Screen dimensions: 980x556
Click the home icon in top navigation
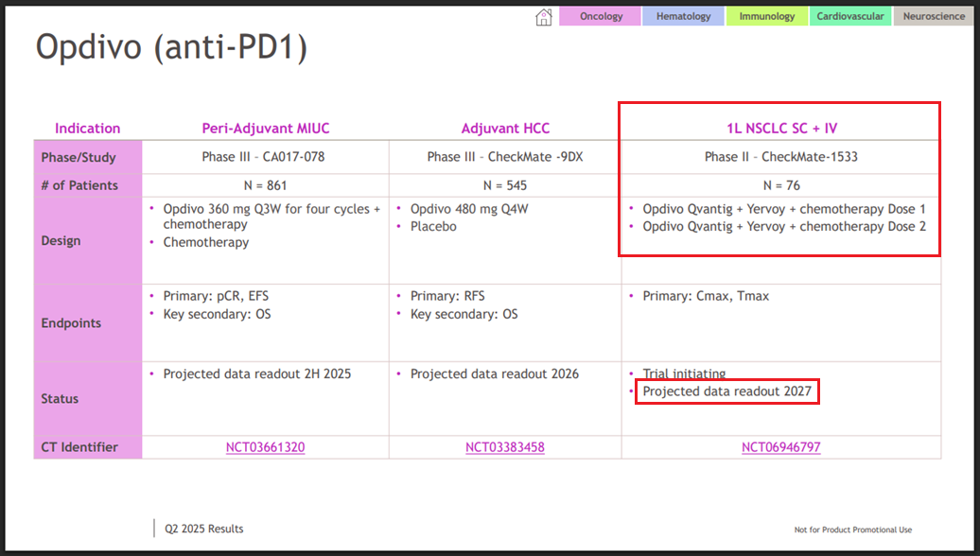pyautogui.click(x=544, y=17)
